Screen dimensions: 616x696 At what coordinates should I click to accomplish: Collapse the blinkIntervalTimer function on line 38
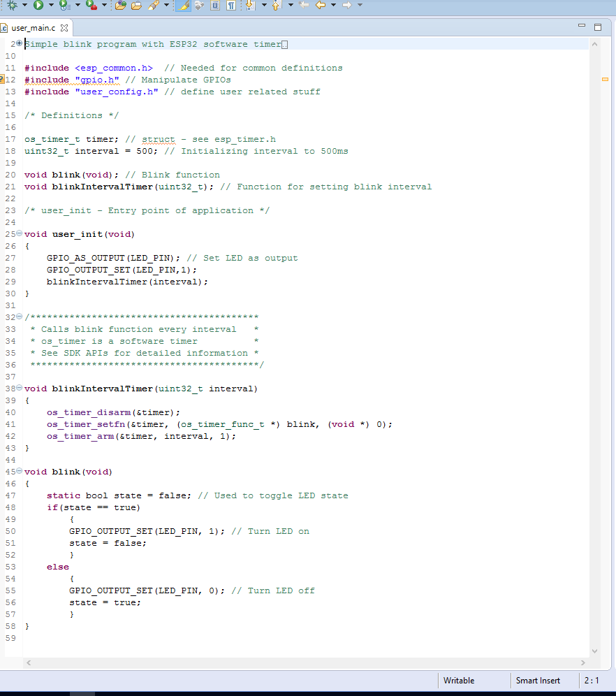(19, 388)
